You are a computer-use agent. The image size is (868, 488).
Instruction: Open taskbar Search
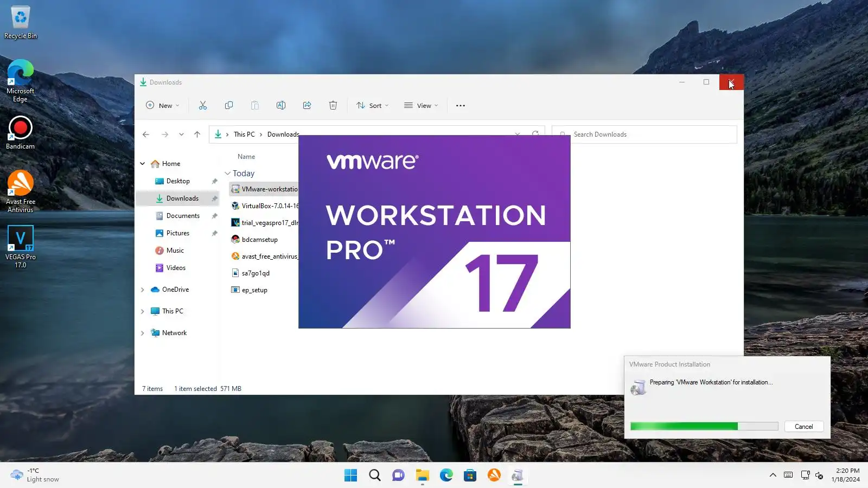point(375,476)
